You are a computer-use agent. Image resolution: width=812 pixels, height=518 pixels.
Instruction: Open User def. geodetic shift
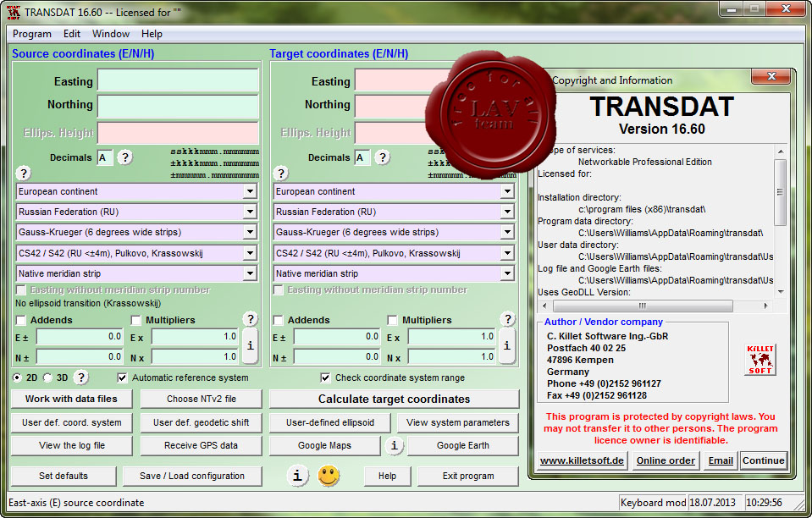[202, 422]
